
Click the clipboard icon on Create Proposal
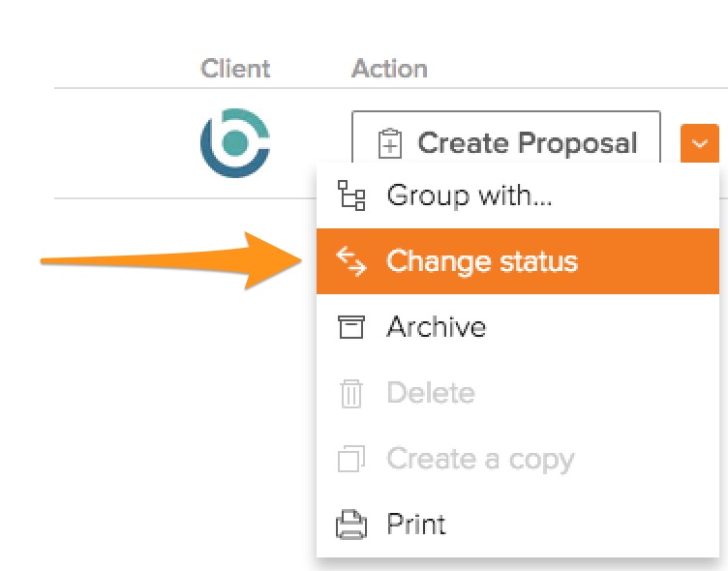pos(389,143)
